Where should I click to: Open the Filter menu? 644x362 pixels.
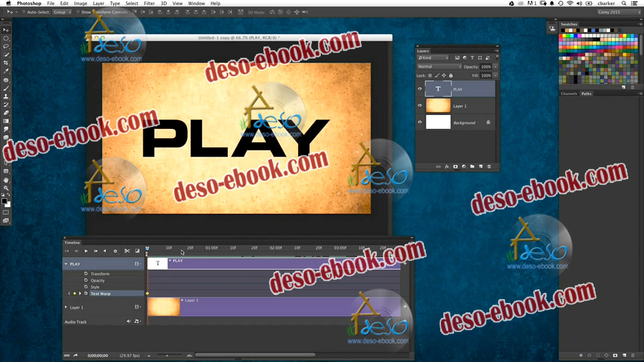tap(149, 3)
